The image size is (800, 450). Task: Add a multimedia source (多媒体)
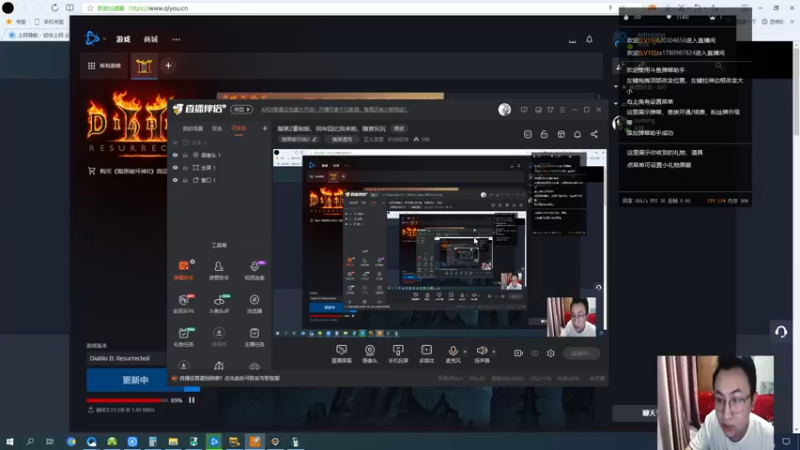(426, 353)
